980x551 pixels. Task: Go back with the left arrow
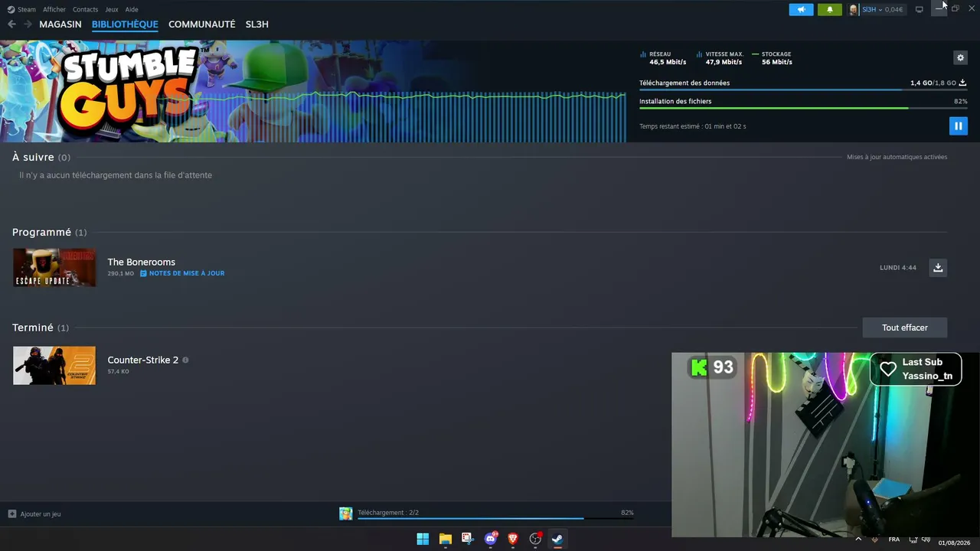click(x=11, y=24)
